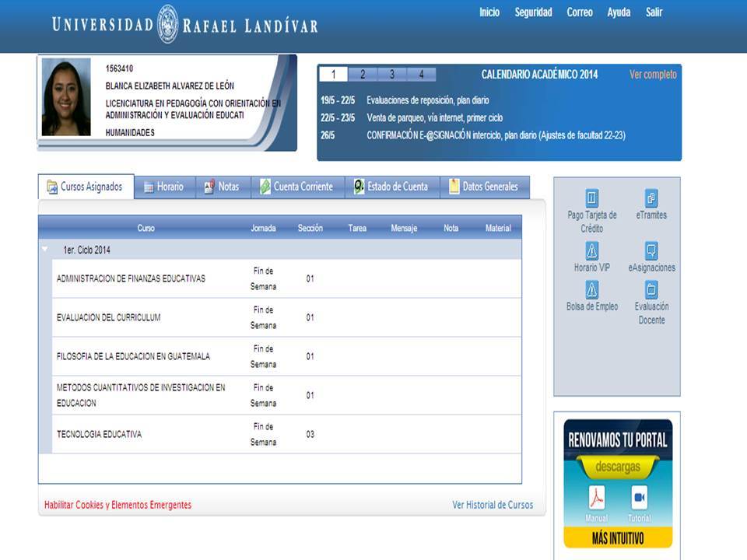Click the Cursos Asignados tab icon

[x=52, y=187]
